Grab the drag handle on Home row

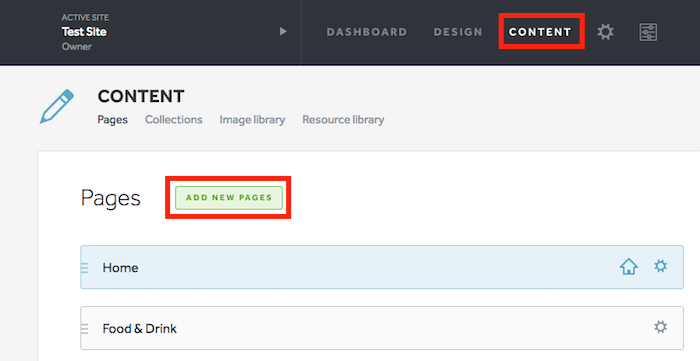pos(84,268)
